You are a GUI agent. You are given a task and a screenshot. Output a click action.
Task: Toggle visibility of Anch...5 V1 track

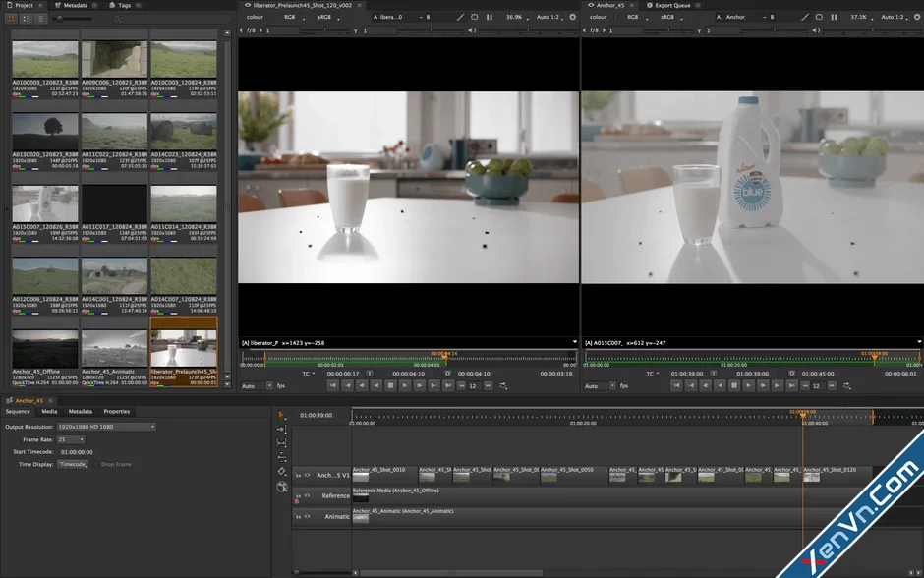[307, 475]
